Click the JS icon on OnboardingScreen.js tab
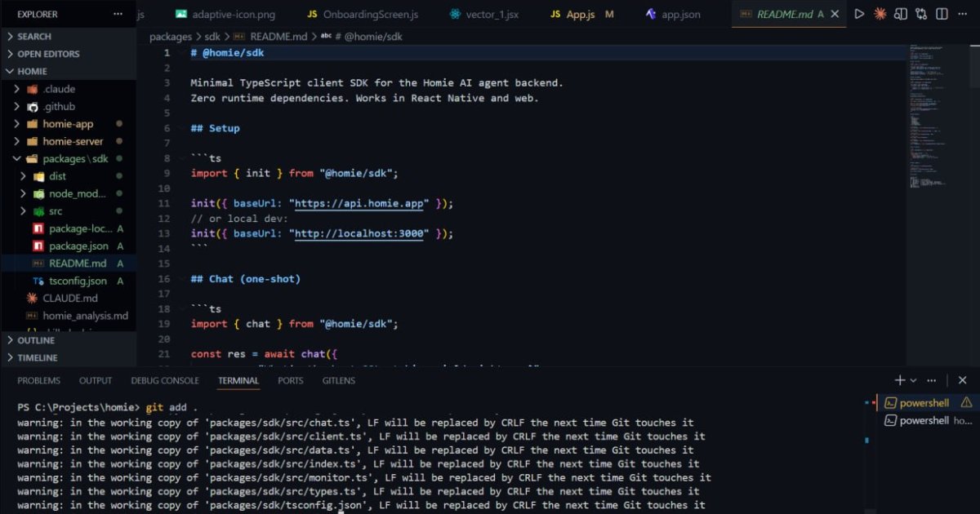Image resolution: width=980 pixels, height=514 pixels. pos(312,15)
